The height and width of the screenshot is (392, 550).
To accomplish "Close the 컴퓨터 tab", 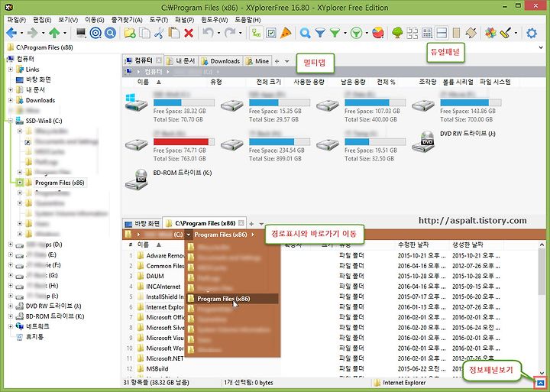I will 159,60.
